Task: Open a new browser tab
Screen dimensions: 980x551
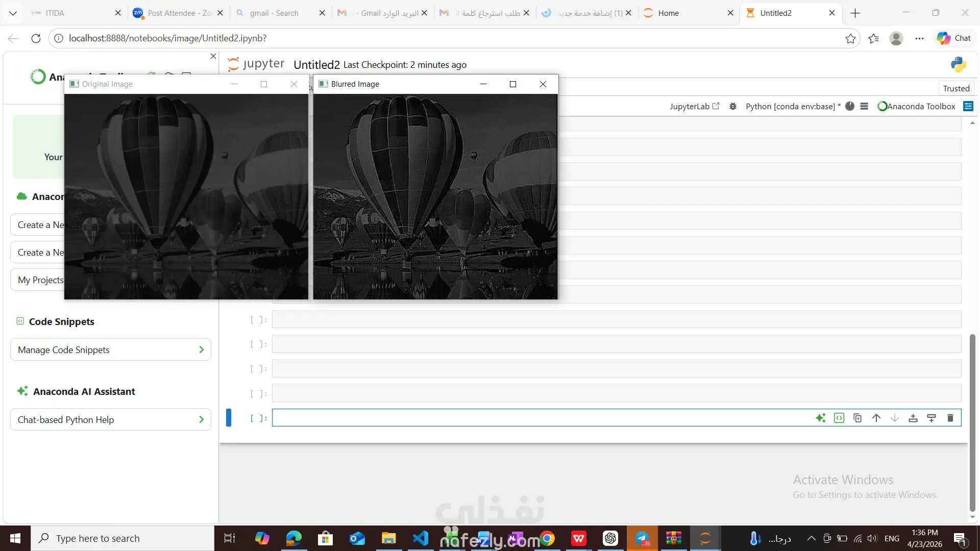Action: 855,13
